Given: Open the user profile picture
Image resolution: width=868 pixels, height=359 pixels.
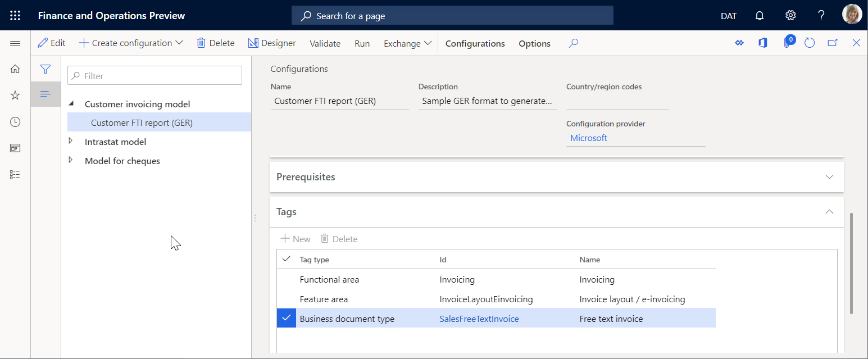Looking at the screenshot, I should click(x=852, y=15).
